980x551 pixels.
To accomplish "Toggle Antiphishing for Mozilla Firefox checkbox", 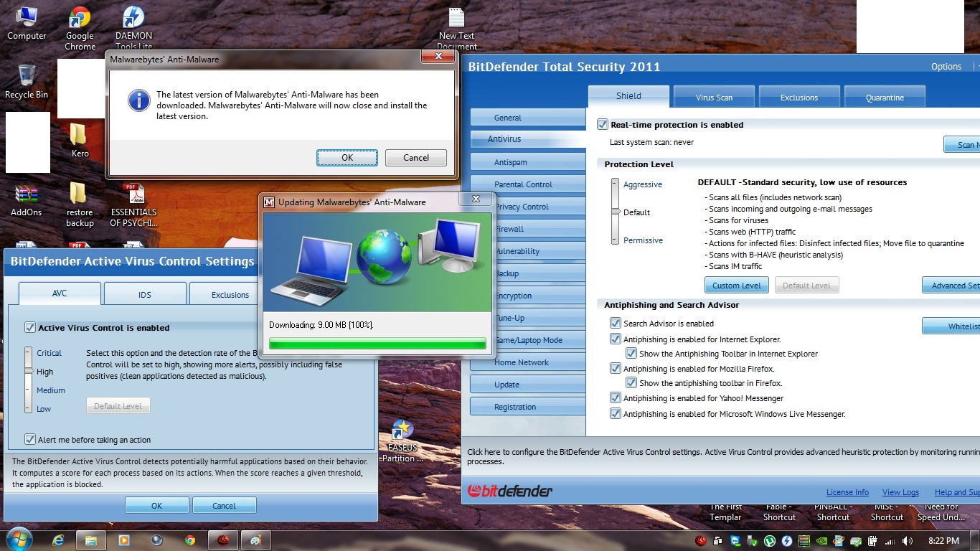I will point(616,369).
